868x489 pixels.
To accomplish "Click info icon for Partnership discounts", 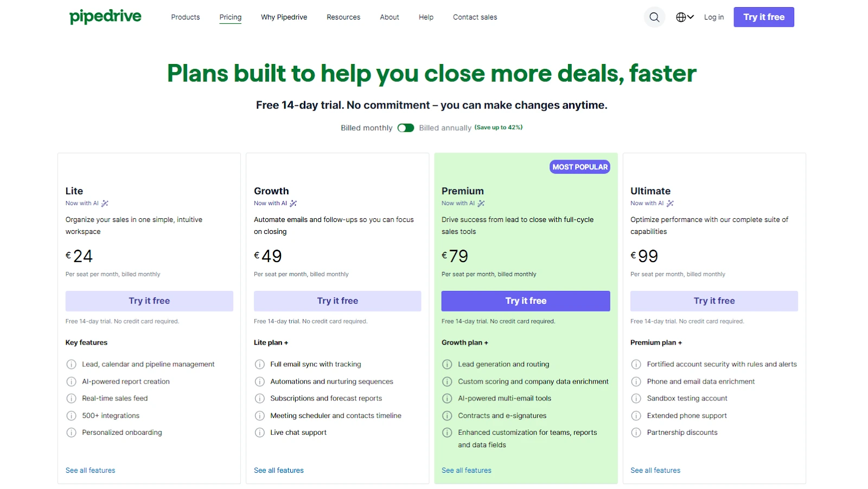I will pyautogui.click(x=636, y=433).
